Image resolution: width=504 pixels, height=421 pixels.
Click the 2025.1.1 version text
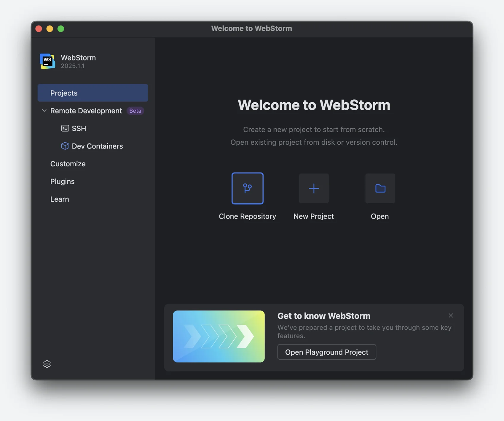coord(73,66)
